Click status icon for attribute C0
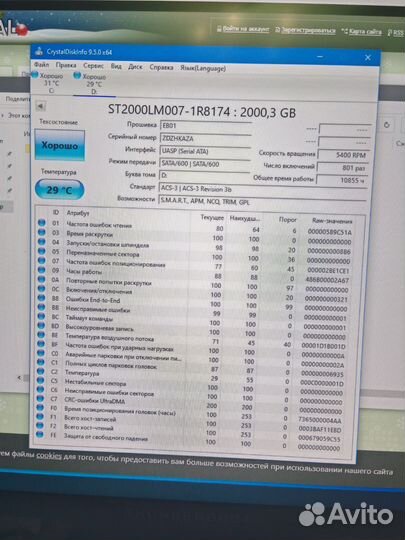The height and width of the screenshot is (540, 405). pos(41,353)
